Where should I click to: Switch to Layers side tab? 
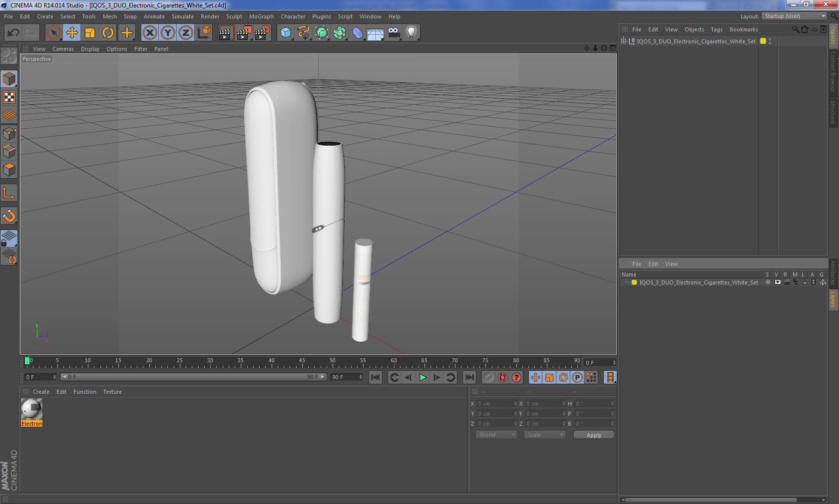point(833,300)
